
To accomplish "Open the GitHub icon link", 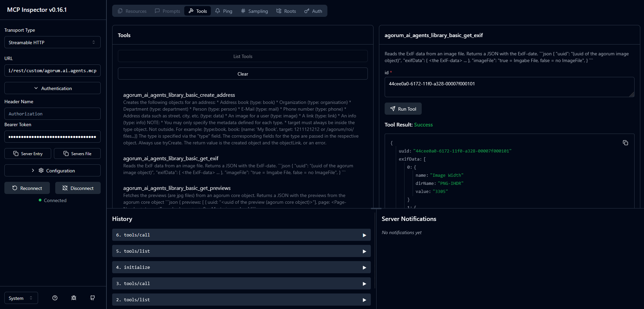I will click(x=93, y=298).
